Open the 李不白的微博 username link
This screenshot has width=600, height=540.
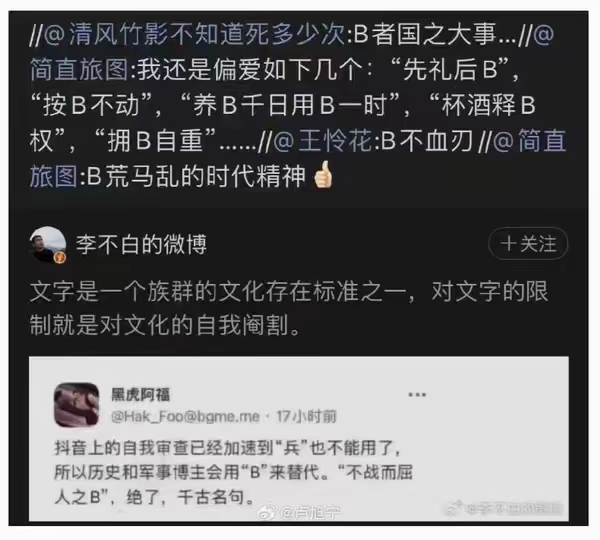click(141, 244)
